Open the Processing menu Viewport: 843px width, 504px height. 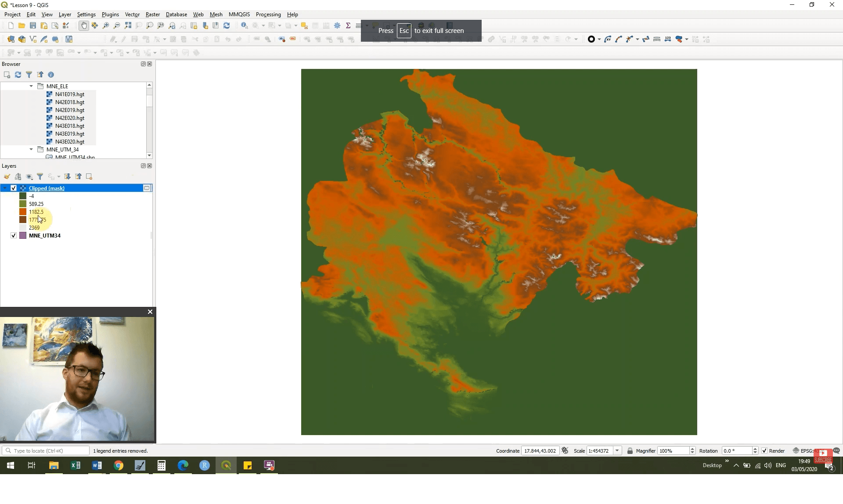pos(268,14)
